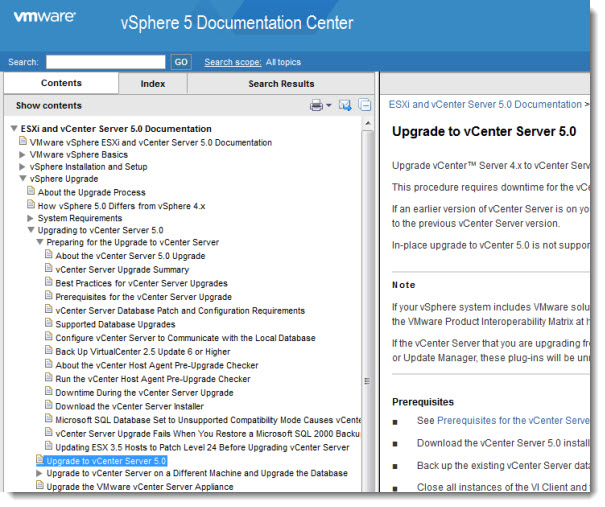Click page icon beside Best Practices for vCenter
The image size is (605, 507).
click(x=49, y=284)
